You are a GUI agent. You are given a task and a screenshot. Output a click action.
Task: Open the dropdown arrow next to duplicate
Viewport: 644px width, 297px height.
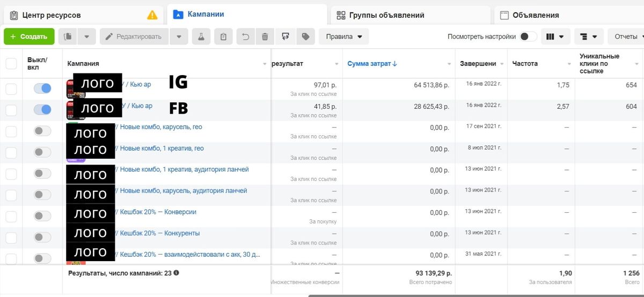86,36
